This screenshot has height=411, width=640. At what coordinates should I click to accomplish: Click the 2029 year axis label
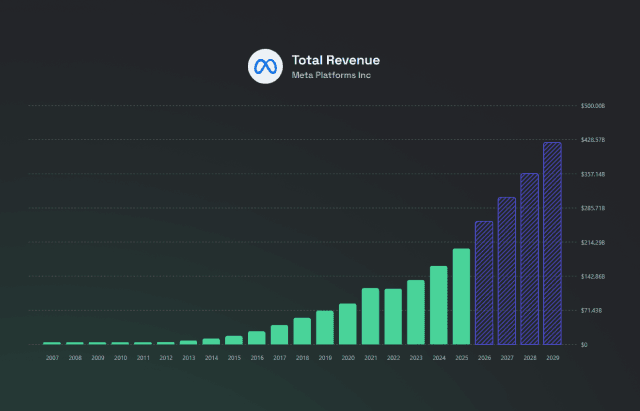pos(553,358)
